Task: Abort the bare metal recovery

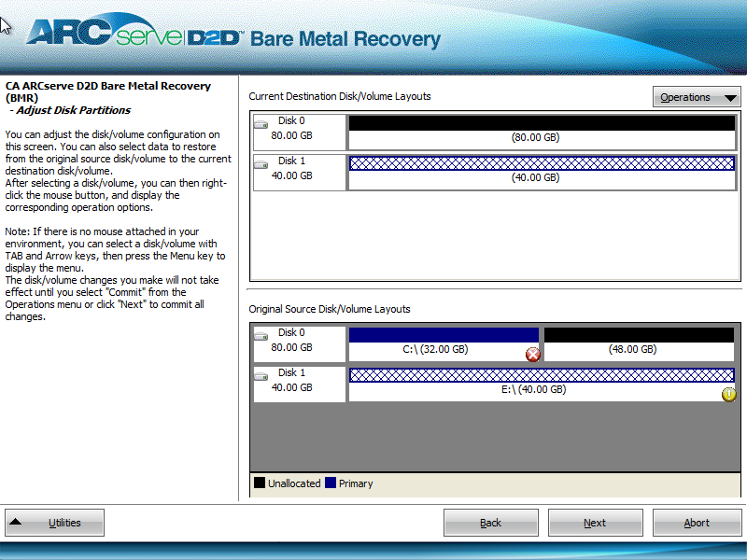Action: [697, 523]
